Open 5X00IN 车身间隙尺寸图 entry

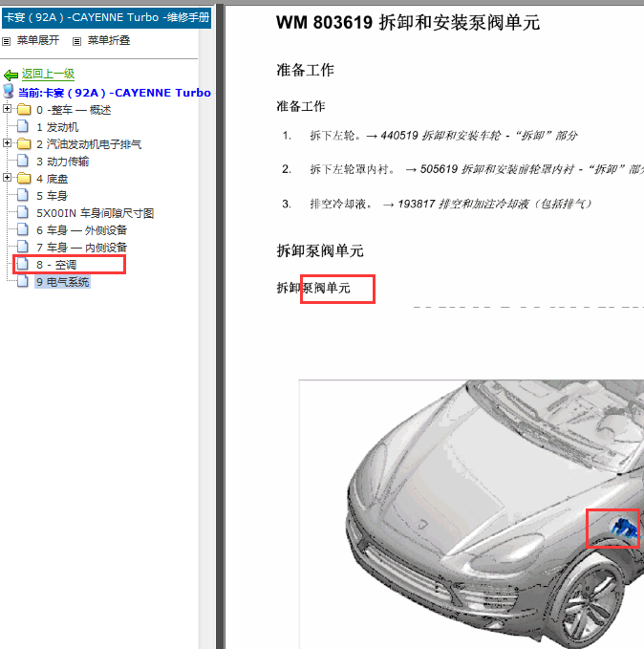point(96,213)
